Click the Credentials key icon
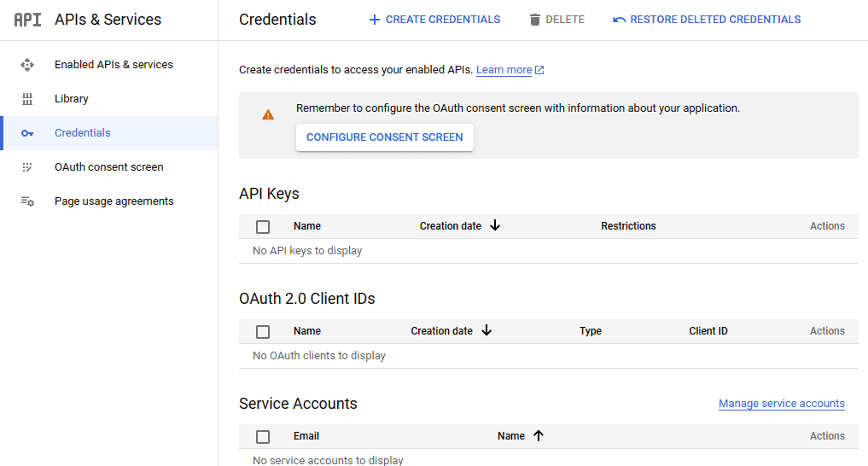Image resolution: width=868 pixels, height=466 pixels. [27, 133]
